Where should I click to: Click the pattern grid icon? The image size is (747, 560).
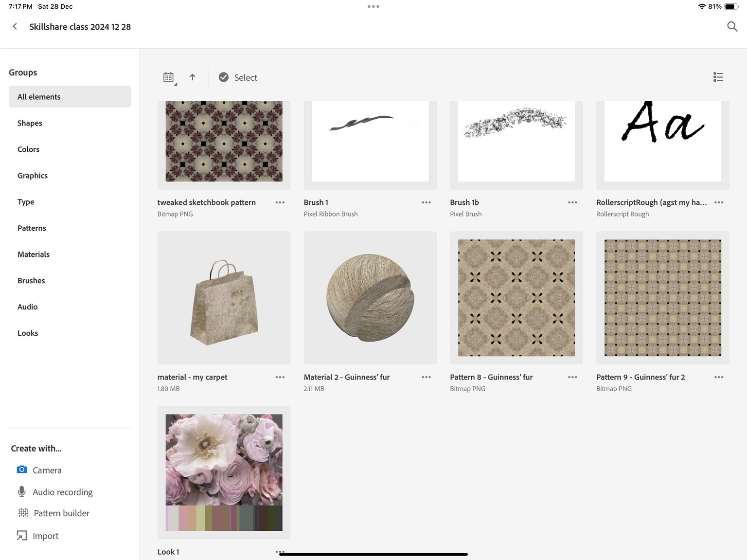point(23,513)
